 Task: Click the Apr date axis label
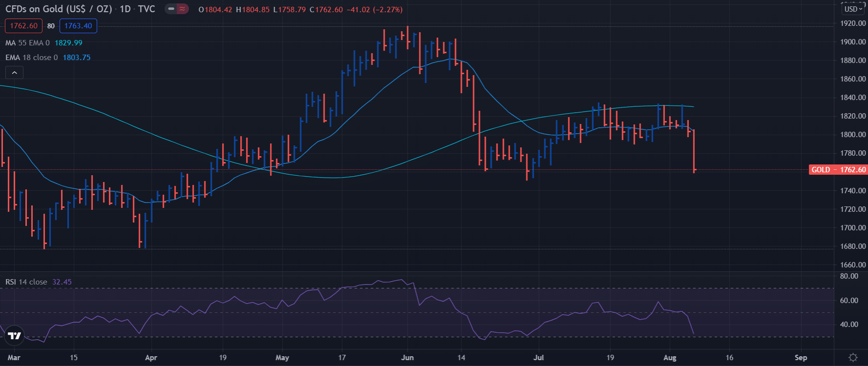[x=151, y=358]
